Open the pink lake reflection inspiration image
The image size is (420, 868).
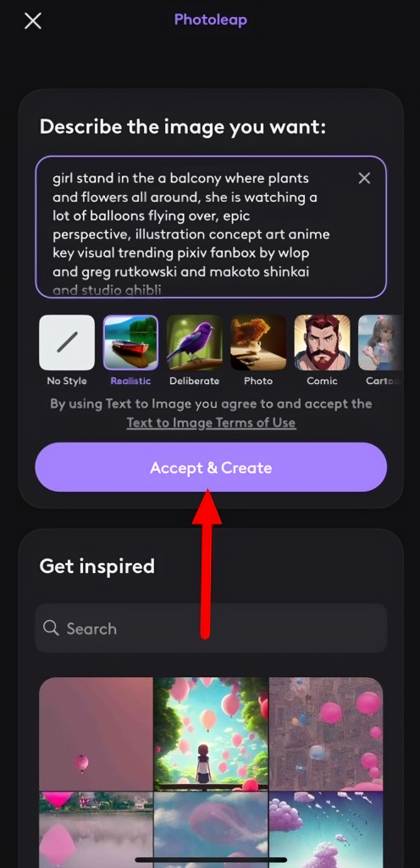[97, 829]
